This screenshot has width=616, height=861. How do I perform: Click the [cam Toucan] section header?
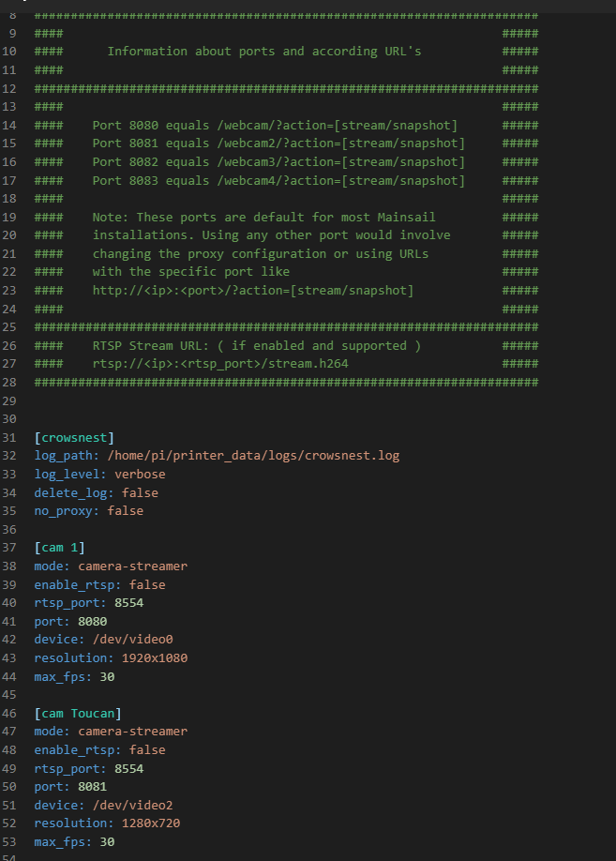click(x=77, y=713)
